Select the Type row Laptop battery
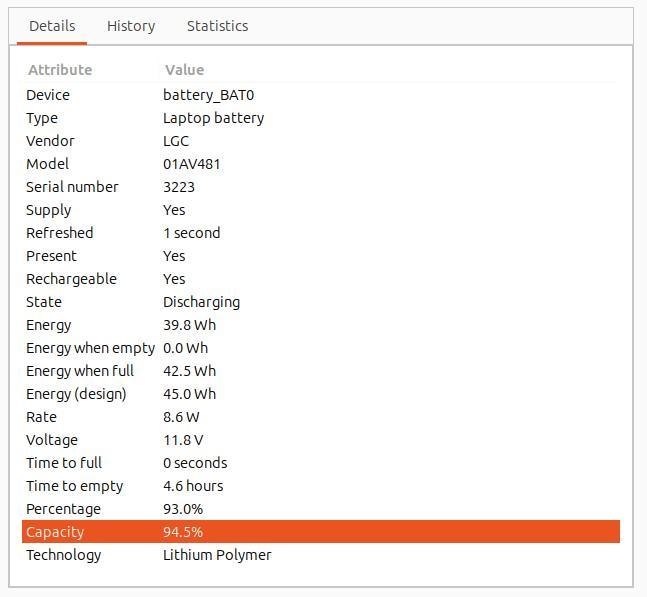This screenshot has height=597, width=647. (x=321, y=118)
